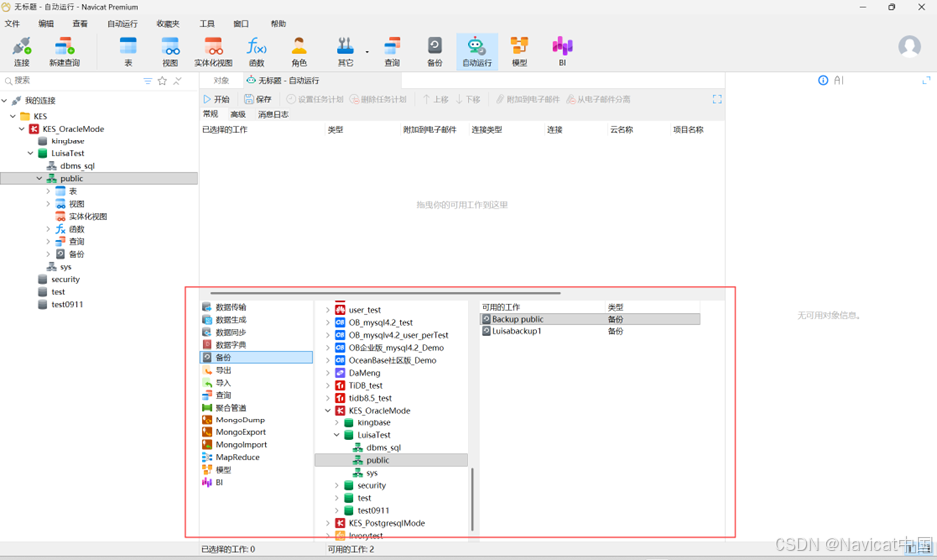Open the 自动运行 menu in menu bar
The width and height of the screenshot is (937, 560).
122,24
